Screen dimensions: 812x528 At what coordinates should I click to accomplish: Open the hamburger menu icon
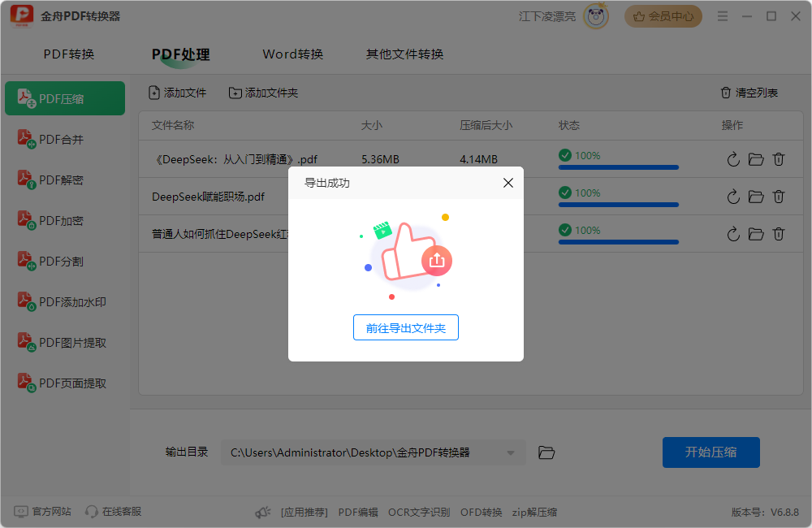coord(723,16)
